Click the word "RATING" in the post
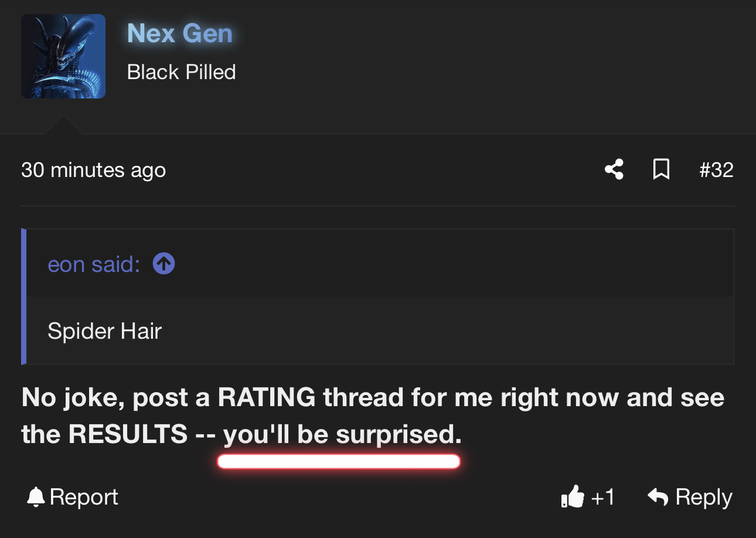The width and height of the screenshot is (756, 538). point(266,398)
